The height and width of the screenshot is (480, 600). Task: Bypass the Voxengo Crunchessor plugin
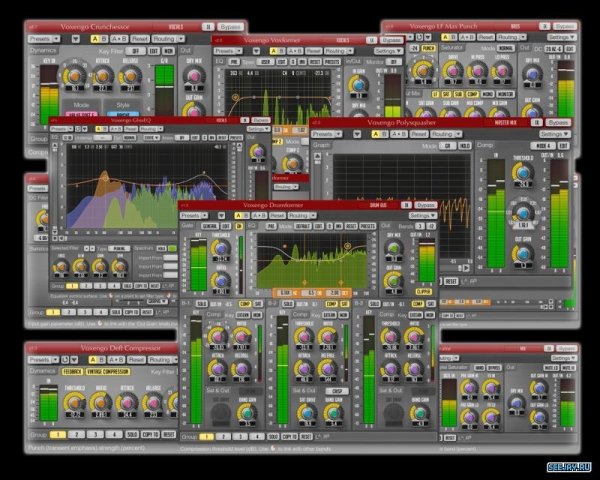[230, 27]
